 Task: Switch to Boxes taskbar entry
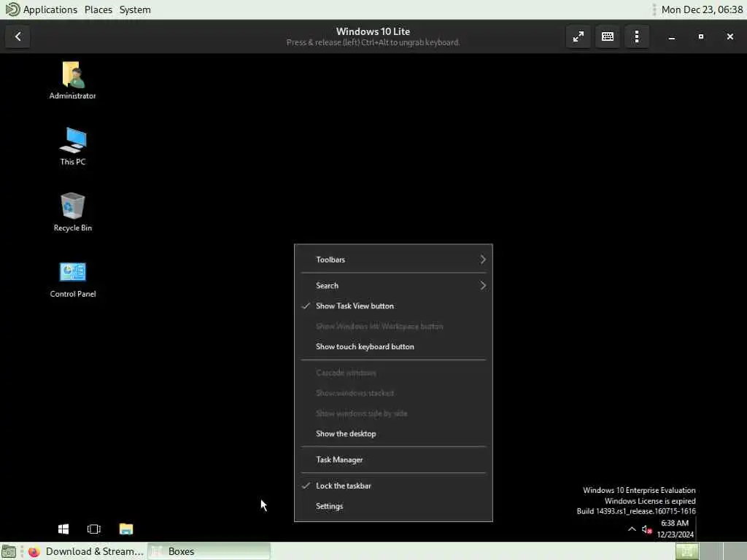point(209,551)
